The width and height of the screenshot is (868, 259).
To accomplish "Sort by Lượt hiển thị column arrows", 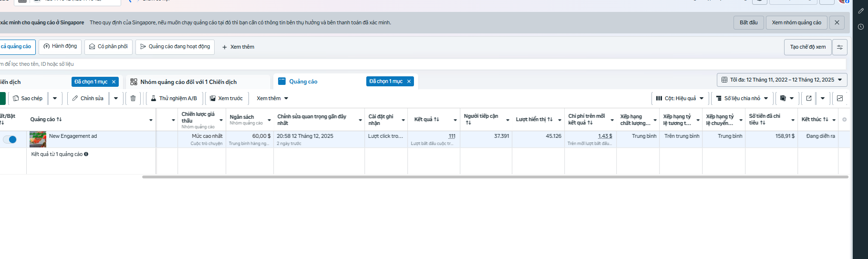I will (550, 119).
